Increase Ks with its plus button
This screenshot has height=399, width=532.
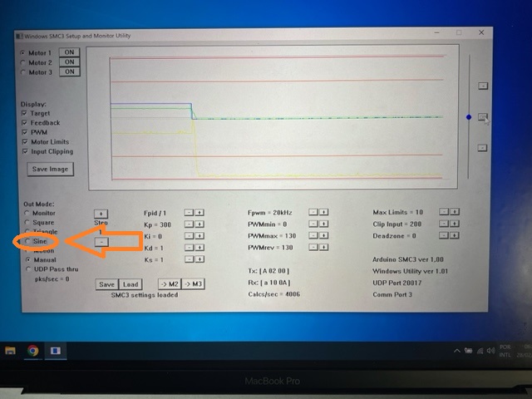(x=199, y=259)
